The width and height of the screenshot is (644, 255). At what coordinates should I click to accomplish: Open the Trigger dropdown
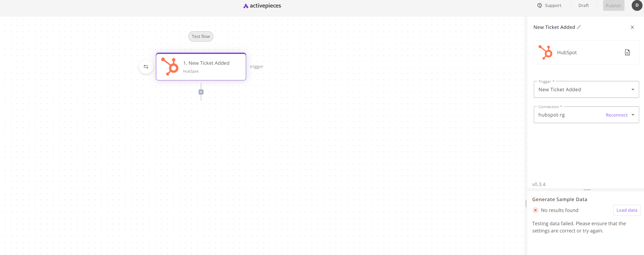coord(586,89)
